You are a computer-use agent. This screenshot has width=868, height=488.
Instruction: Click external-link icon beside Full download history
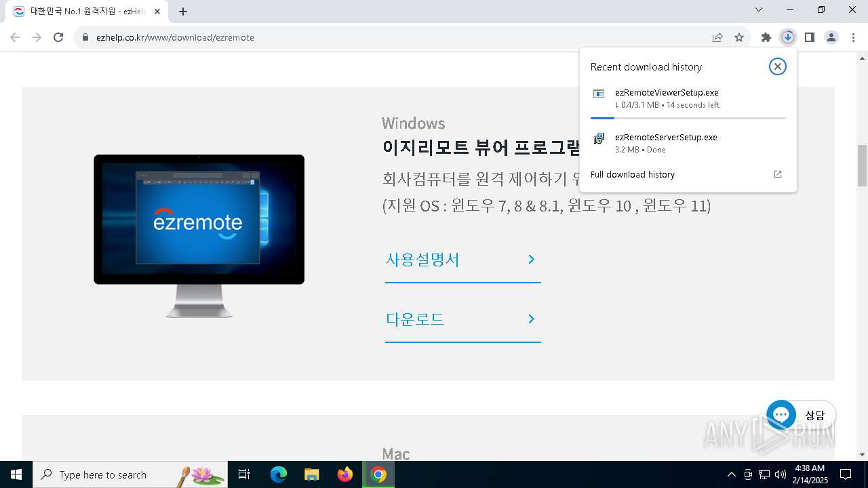pyautogui.click(x=778, y=174)
